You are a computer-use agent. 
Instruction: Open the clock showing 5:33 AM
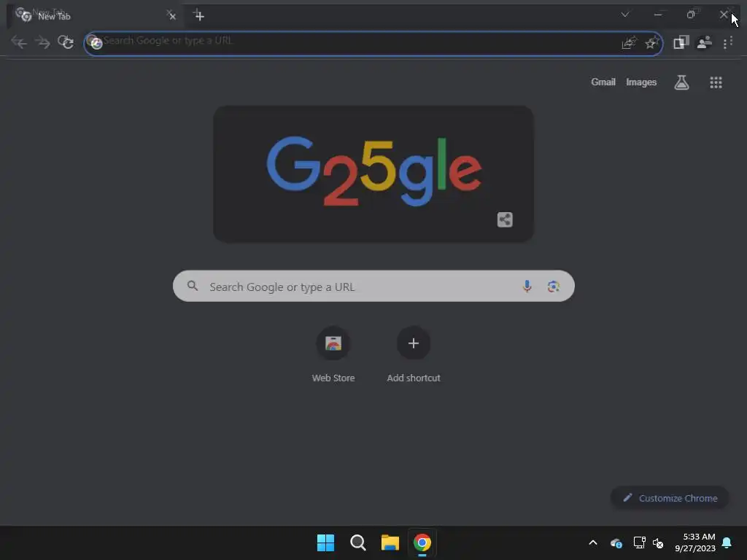tap(695, 542)
